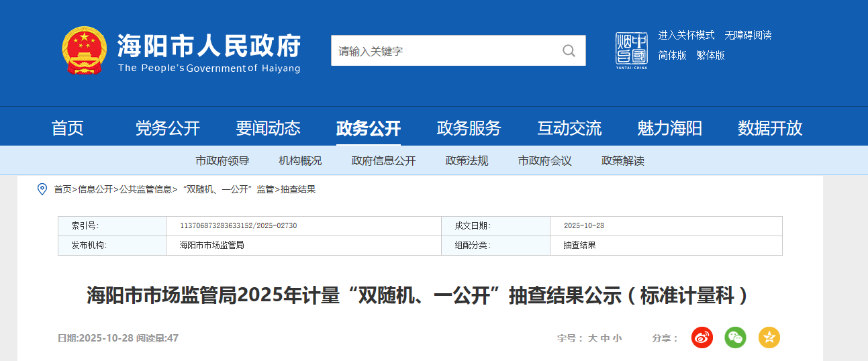
Task: Go to 抽查结果 in the breadcrumb
Action: [298, 189]
